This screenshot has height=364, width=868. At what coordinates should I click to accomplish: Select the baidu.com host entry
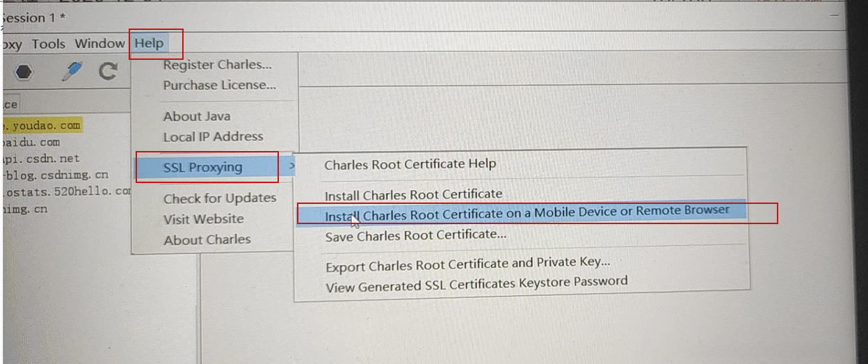pyautogui.click(x=32, y=142)
